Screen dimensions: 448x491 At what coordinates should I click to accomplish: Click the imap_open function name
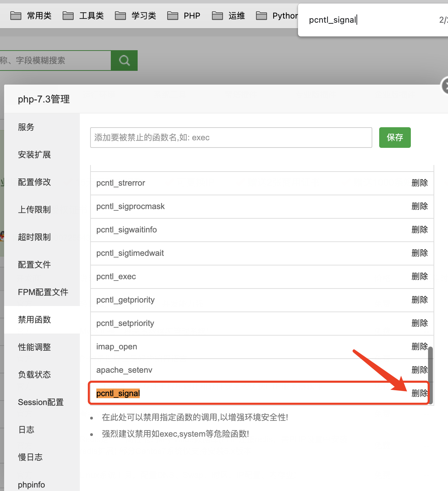(117, 347)
